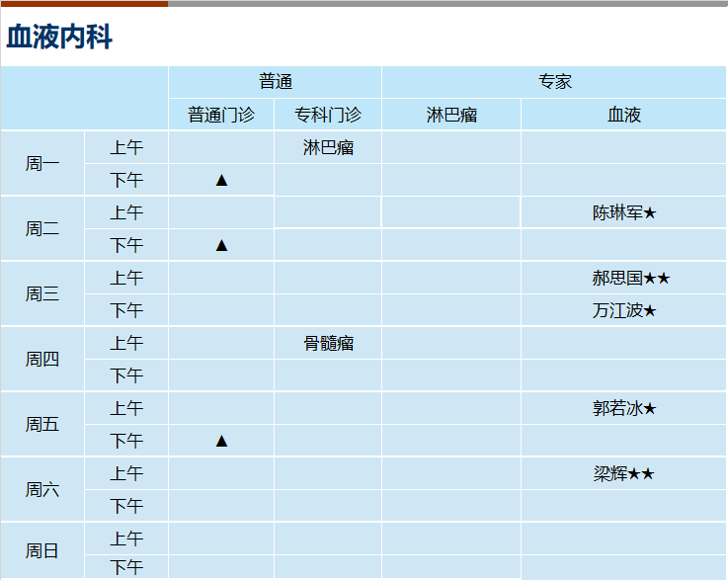Click 下午 in the 周二 row
Image resolution: width=728 pixels, height=580 pixels.
[126, 245]
